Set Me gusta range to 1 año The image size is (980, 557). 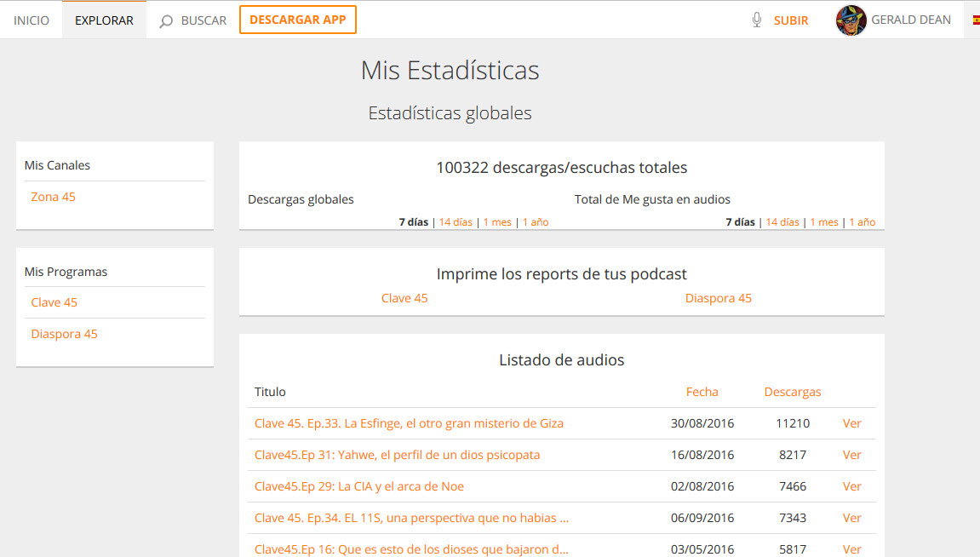(x=862, y=222)
